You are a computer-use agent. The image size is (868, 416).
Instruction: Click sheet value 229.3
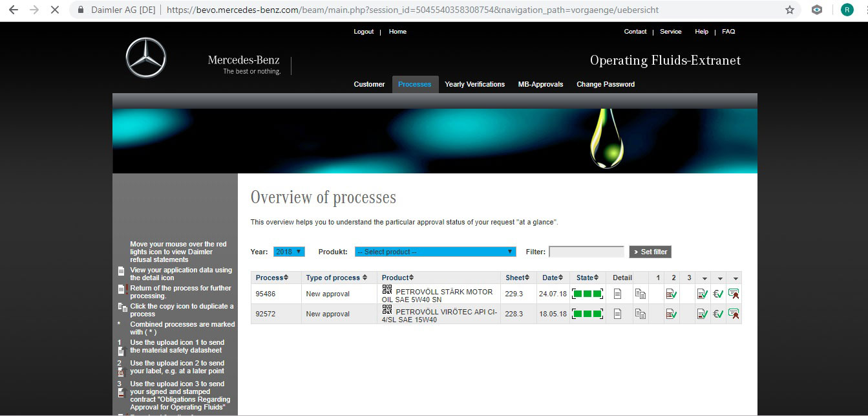pyautogui.click(x=514, y=294)
